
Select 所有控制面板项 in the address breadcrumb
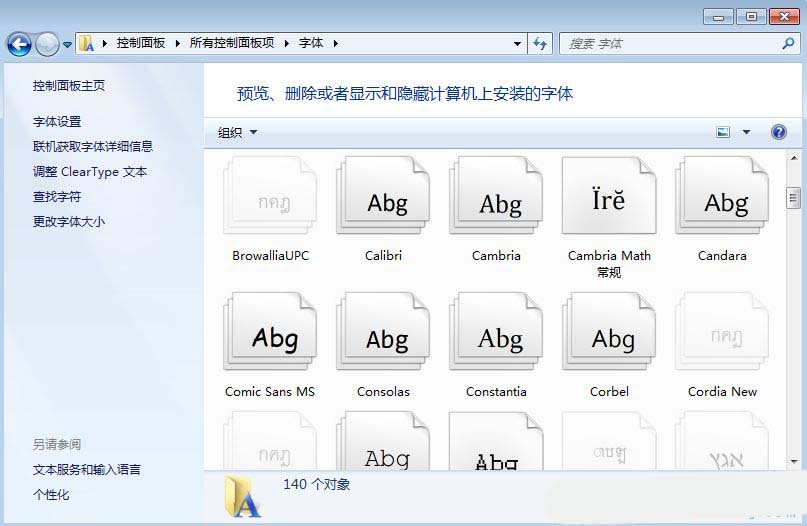[x=232, y=43]
